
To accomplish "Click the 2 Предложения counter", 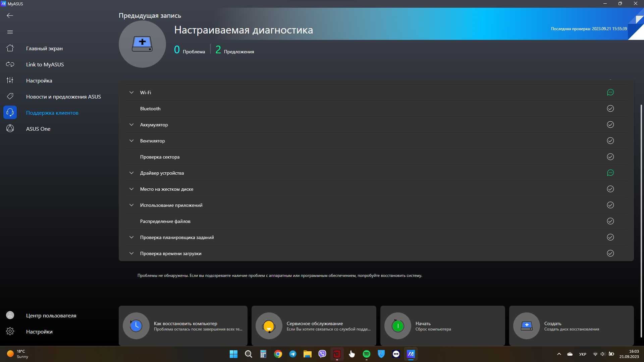I will click(234, 50).
